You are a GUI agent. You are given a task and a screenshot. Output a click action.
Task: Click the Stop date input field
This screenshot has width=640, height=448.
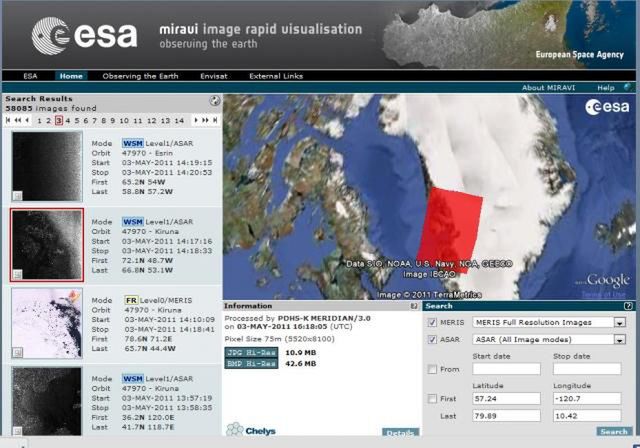point(587,369)
